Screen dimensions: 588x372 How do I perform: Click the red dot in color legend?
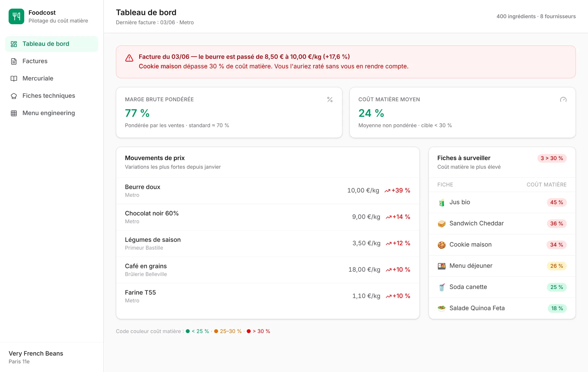249,331
